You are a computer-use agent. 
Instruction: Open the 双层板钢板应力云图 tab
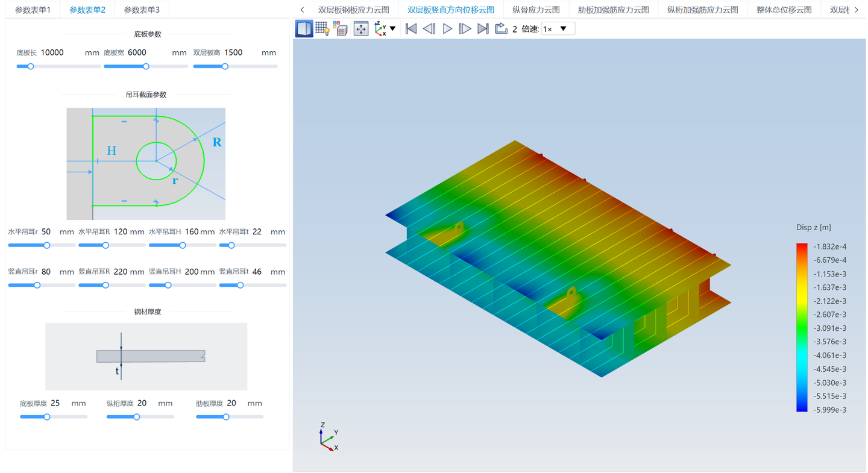(354, 10)
